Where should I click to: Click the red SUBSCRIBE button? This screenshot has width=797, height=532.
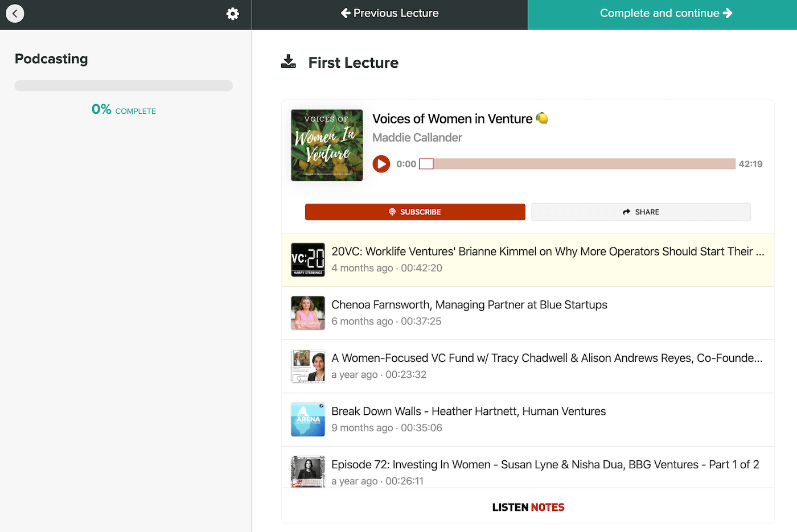coord(415,212)
